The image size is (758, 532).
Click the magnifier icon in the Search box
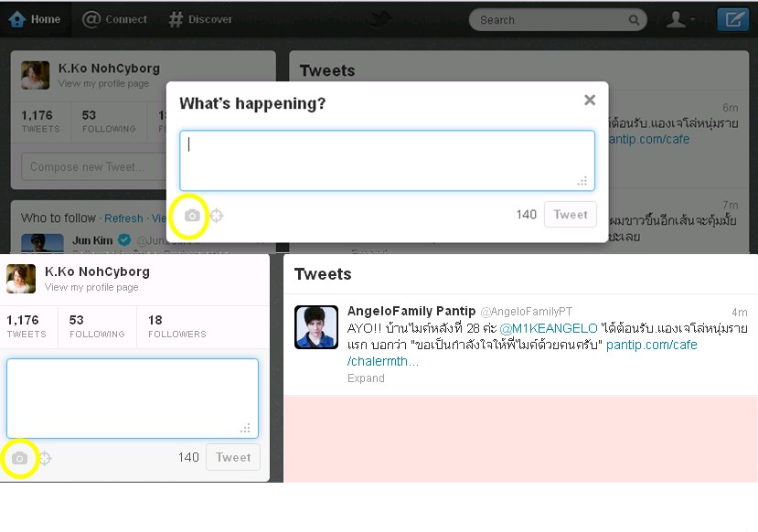tap(634, 20)
